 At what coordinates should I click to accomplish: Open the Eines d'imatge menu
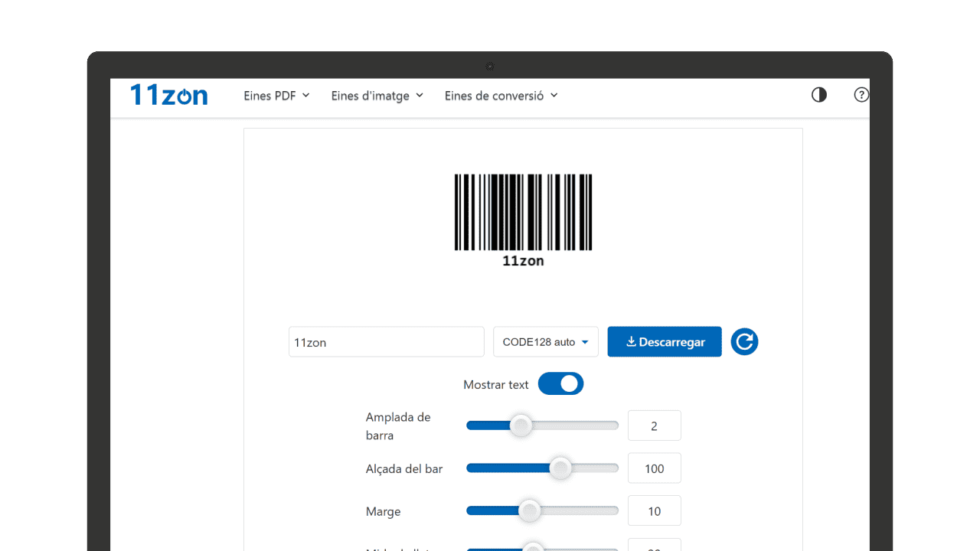pos(377,96)
